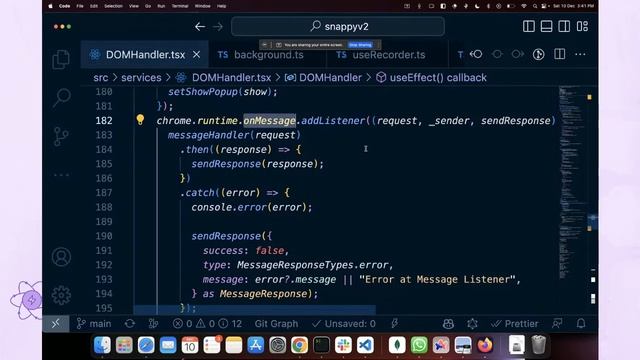Toggle the bottom panel layout icon
640x360 pixels.
point(546,27)
